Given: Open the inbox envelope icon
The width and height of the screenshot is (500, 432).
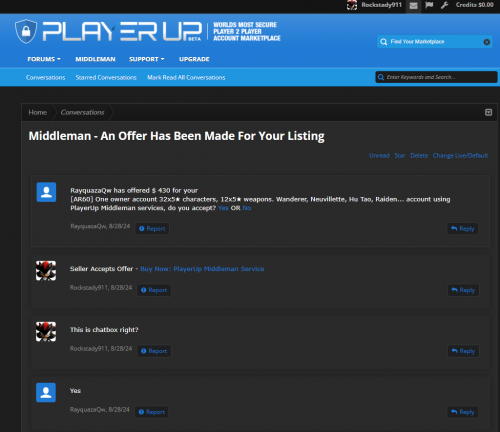Looking at the screenshot, I should 413,6.
